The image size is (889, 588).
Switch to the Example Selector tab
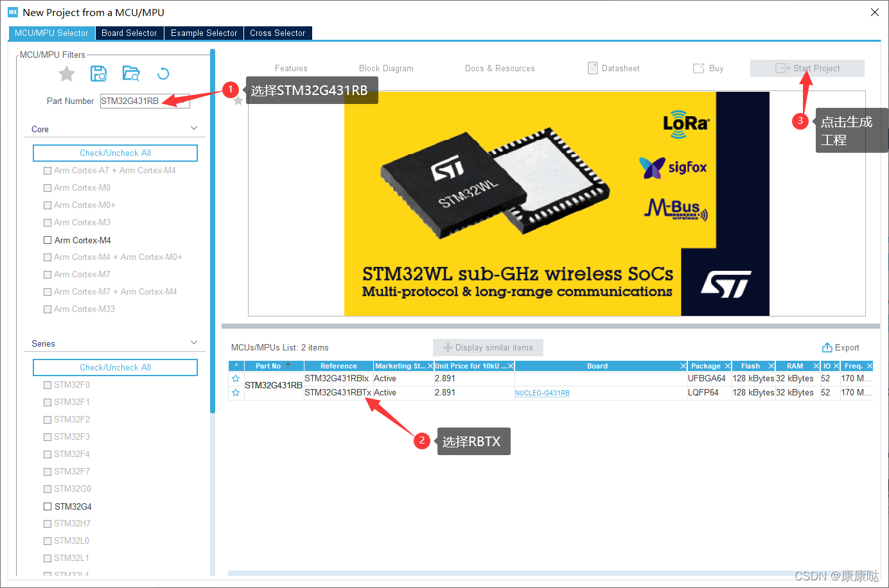tap(204, 33)
